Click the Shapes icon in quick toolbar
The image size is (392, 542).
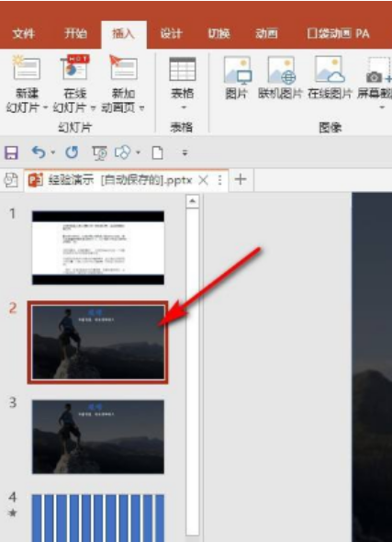(123, 152)
